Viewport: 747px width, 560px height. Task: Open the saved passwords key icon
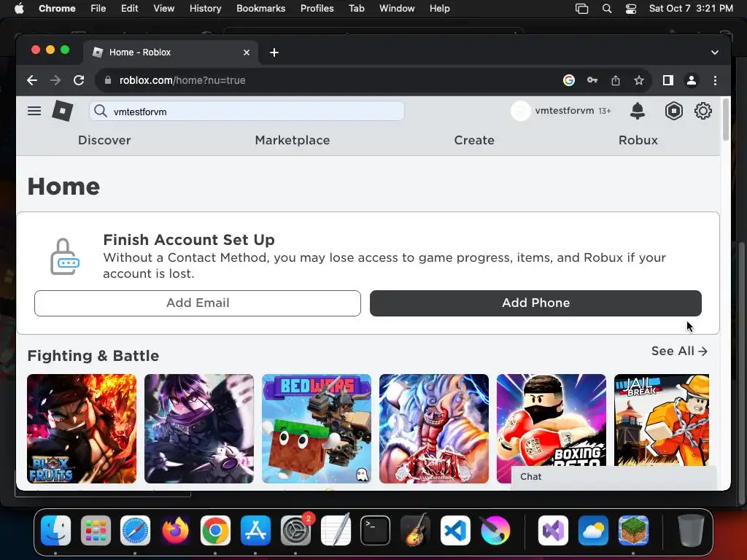coord(592,80)
